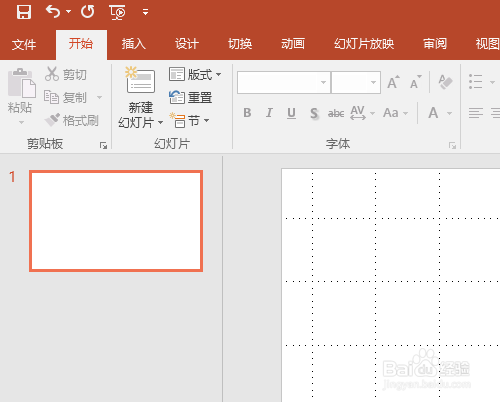500x402 pixels.
Task: Switch to the 插入 tab
Action: 133,44
